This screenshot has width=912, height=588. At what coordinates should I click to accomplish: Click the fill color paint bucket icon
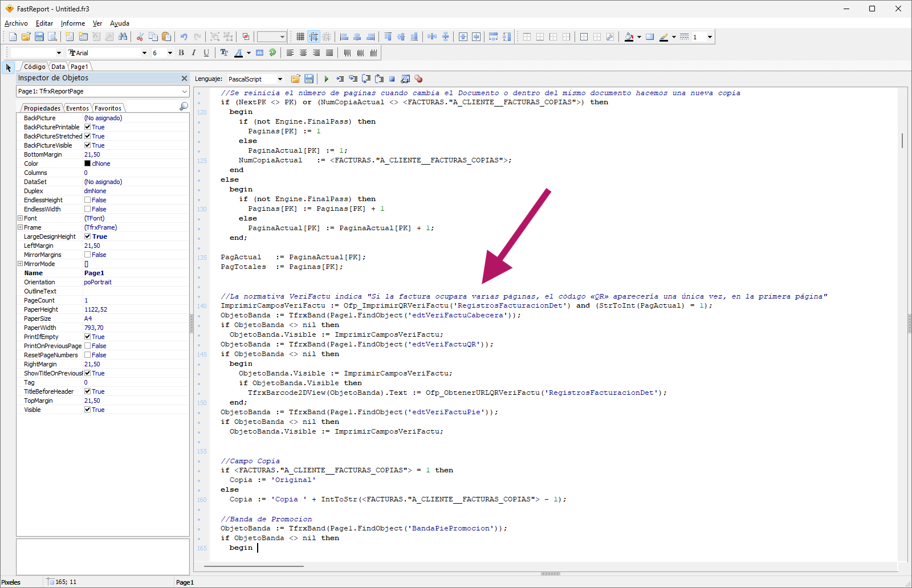[x=629, y=37]
